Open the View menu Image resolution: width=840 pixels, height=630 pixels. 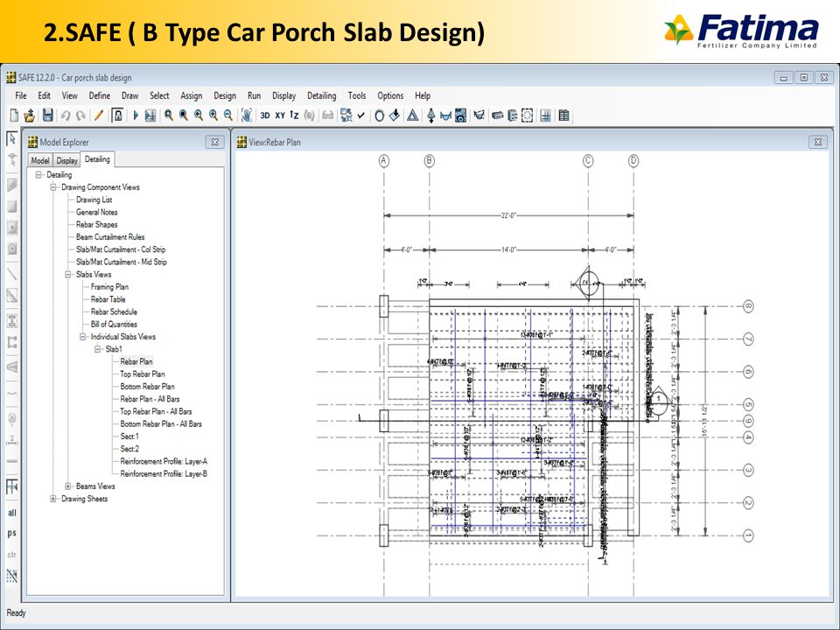(70, 96)
